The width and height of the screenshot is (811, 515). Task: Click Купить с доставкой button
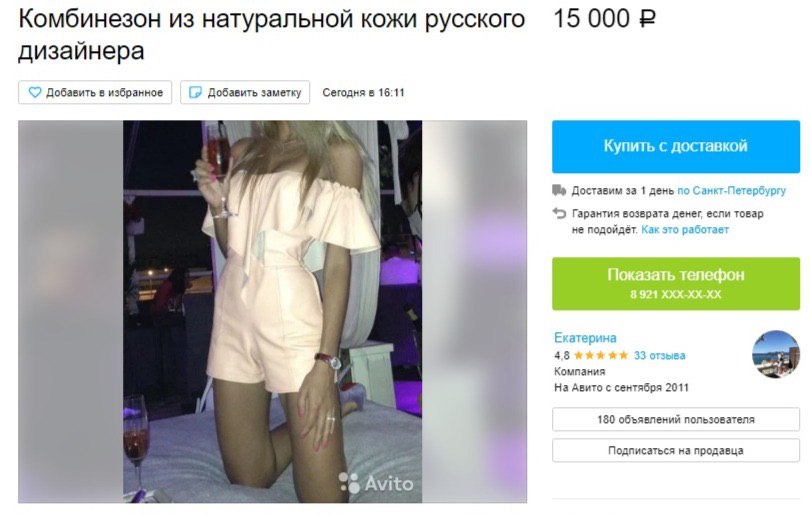point(675,146)
